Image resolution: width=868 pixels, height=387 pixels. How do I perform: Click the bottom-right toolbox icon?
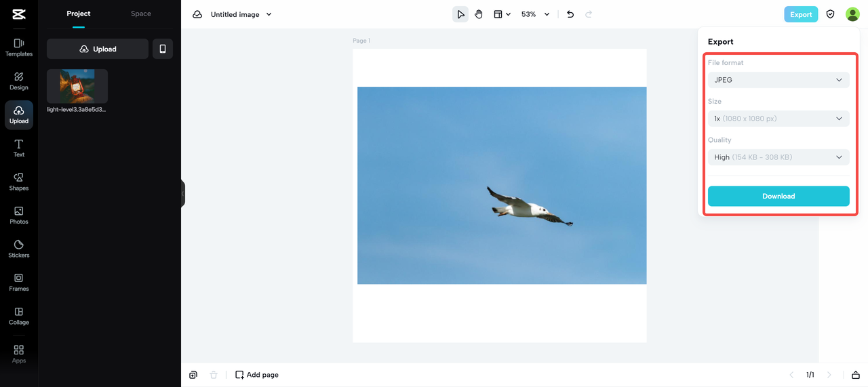856,375
